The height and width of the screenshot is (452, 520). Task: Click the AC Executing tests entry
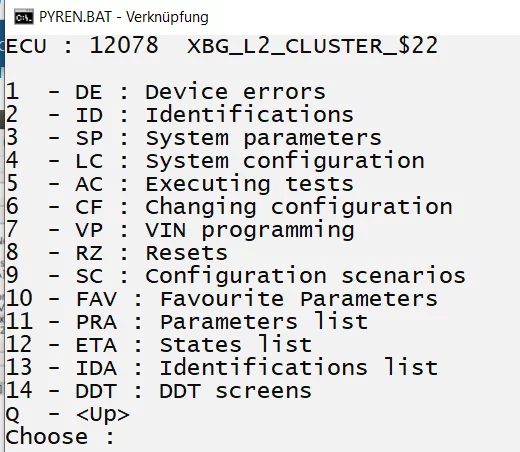pyautogui.click(x=180, y=184)
